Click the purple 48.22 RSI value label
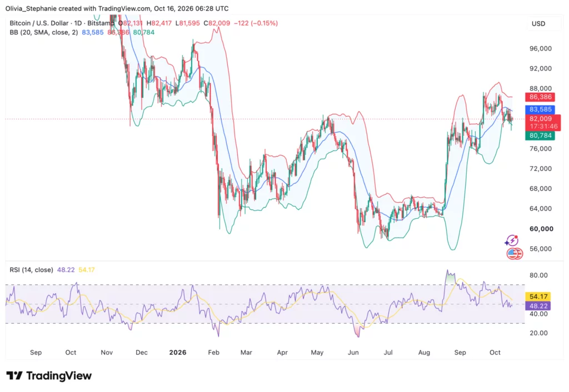 [x=538, y=306]
